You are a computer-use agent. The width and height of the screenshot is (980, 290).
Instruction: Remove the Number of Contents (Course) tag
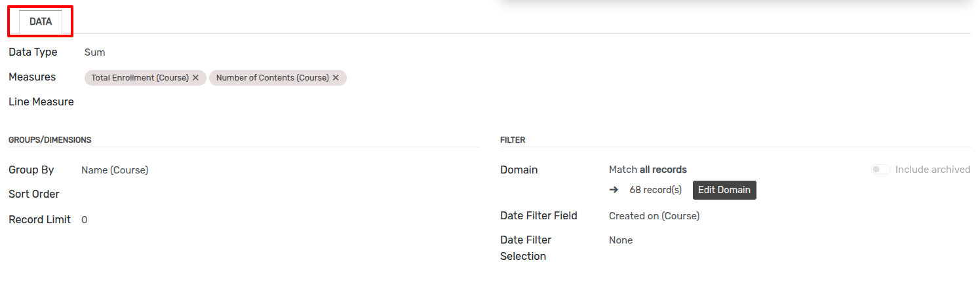(336, 78)
